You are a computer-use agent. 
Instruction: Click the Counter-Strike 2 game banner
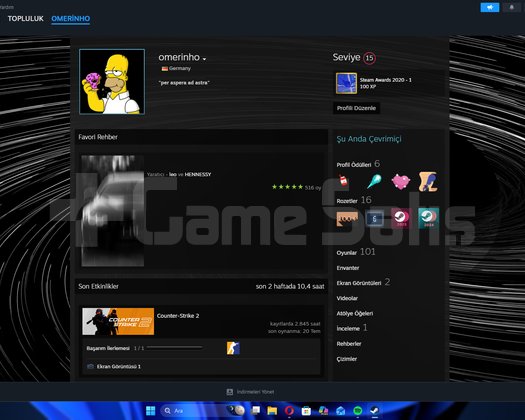[x=118, y=322]
